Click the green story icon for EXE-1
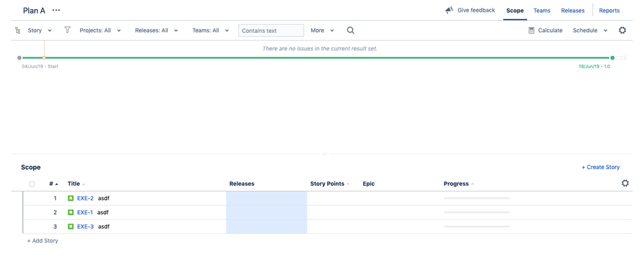The height and width of the screenshot is (271, 644). pos(70,212)
